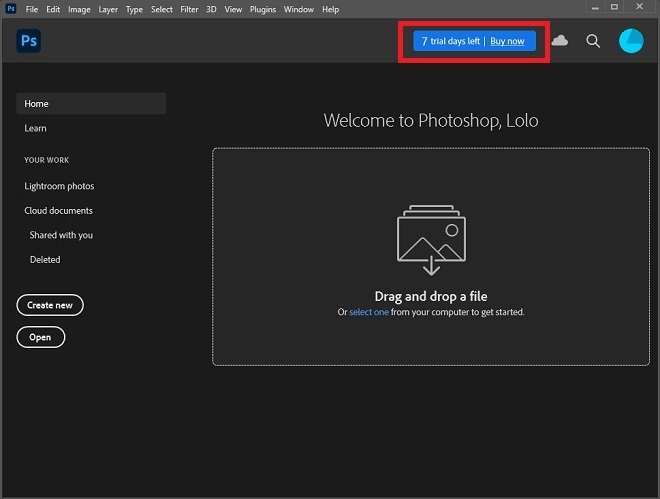Open the user profile avatar
This screenshot has height=499, width=660.
[x=631, y=41]
